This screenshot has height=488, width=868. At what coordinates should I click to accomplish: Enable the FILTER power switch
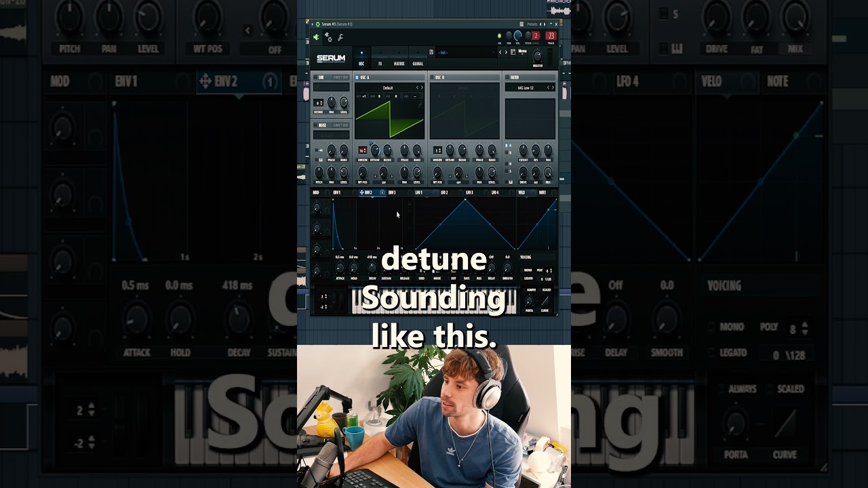click(x=507, y=77)
